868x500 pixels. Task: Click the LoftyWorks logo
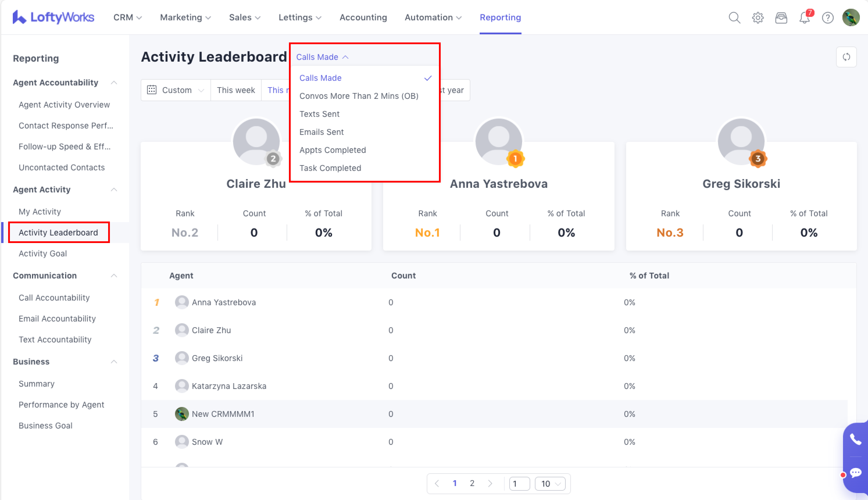click(x=53, y=17)
